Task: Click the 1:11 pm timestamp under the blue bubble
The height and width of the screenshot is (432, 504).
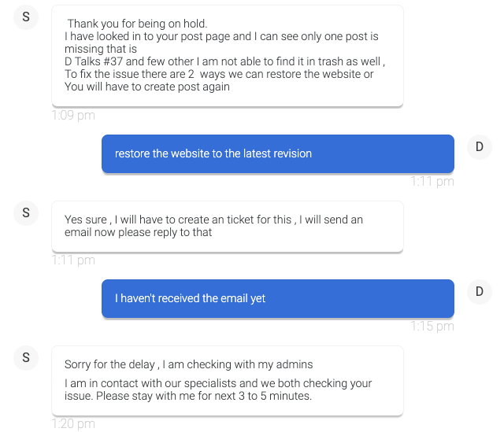Action: (432, 182)
